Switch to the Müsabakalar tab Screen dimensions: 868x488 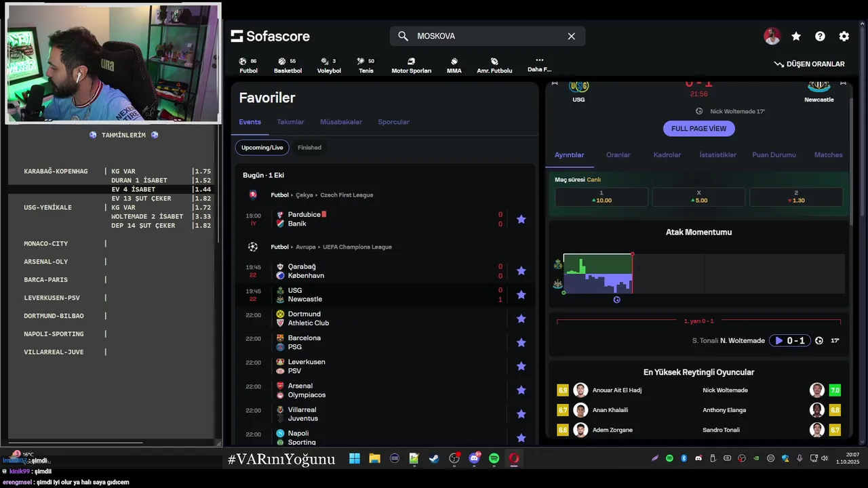(341, 122)
